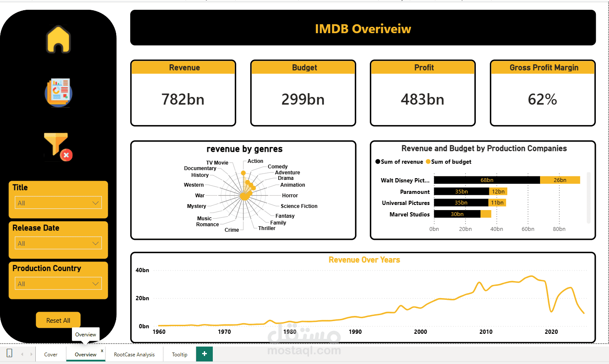
Task: Expand the Title filter dropdown
Action: [58, 203]
